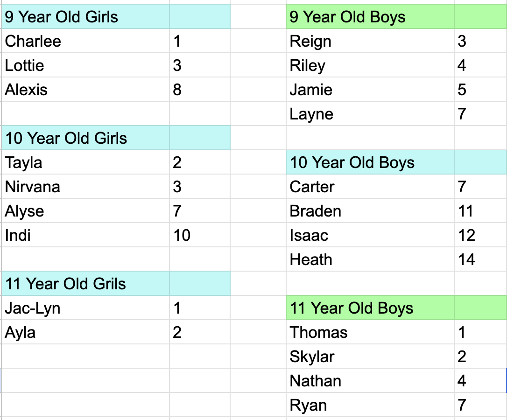Viewport: 507px width, 420px height.
Task: Click Layne's score cell showing 7
Action: pos(480,113)
